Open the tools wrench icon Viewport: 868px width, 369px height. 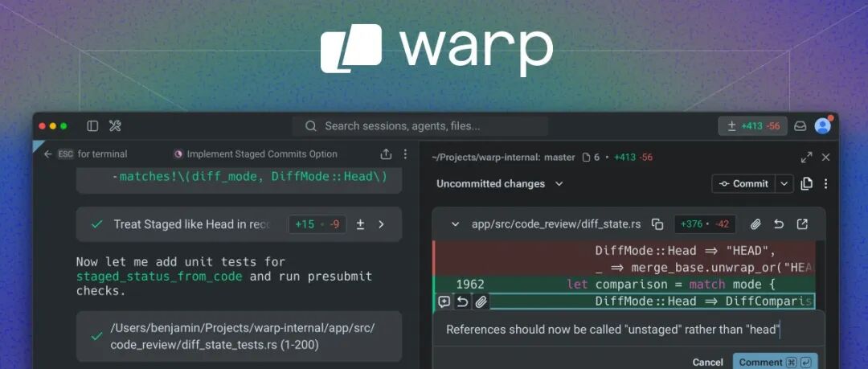coord(115,126)
